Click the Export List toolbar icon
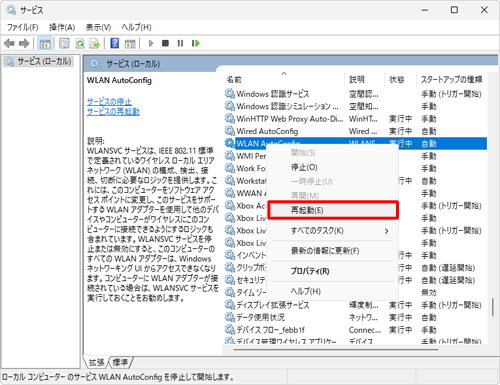The image size is (500, 385). (95, 43)
